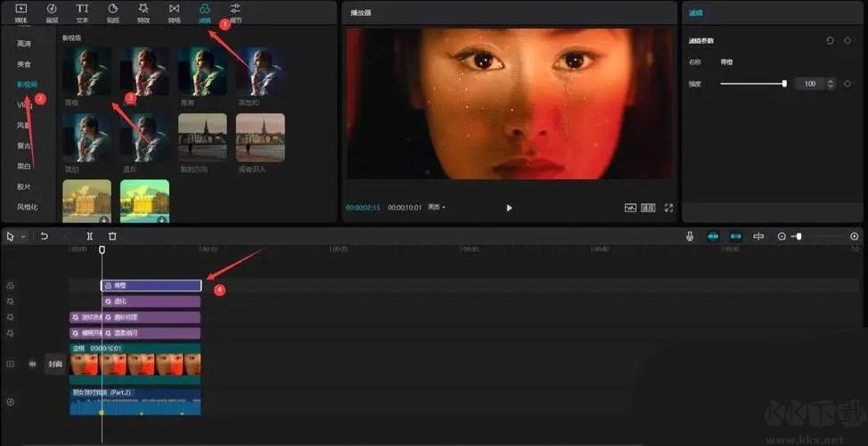The width and height of the screenshot is (868, 446).
Task: Toggle keyframe diamond beside strength slider
Action: click(847, 84)
